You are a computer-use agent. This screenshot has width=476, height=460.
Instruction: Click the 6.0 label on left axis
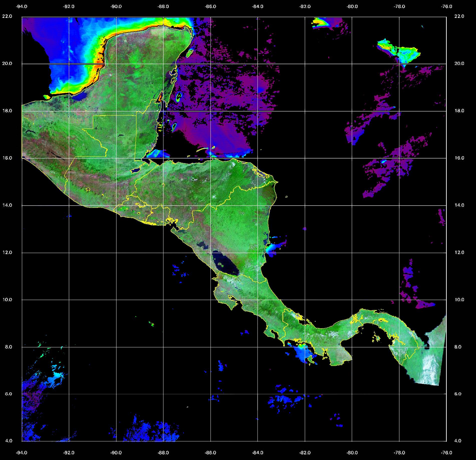(x=8, y=394)
